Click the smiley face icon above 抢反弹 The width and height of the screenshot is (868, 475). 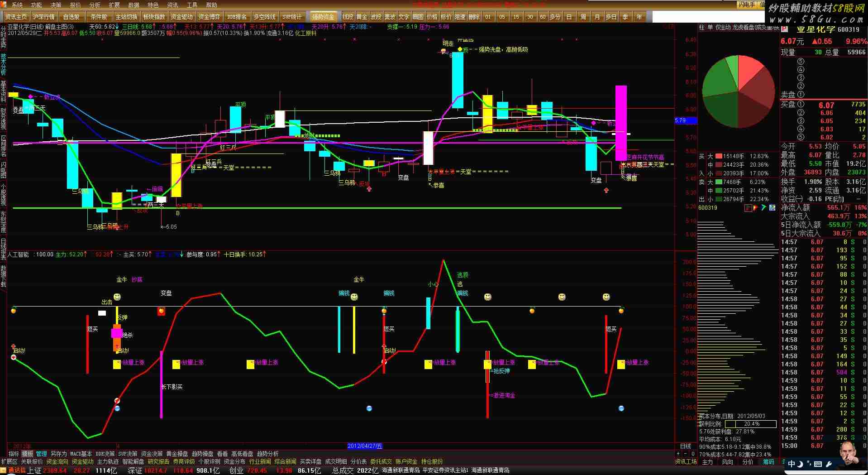click(488, 297)
